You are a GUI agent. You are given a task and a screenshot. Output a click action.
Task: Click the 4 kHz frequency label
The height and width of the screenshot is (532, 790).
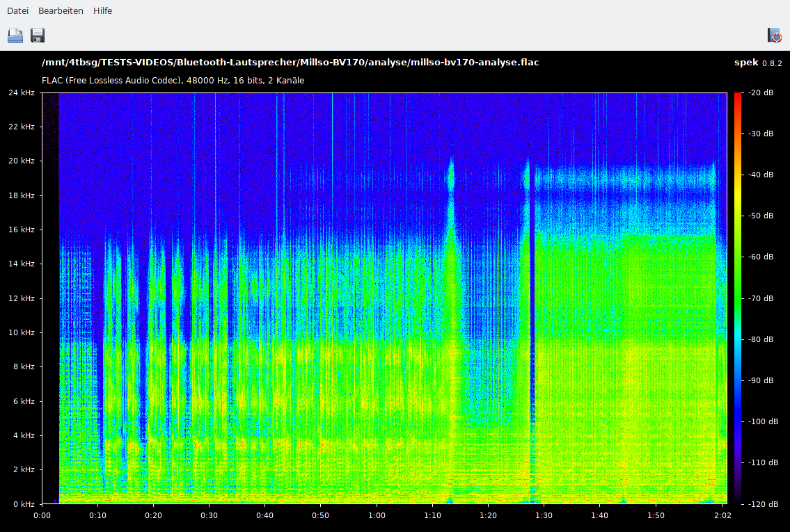[x=24, y=435]
